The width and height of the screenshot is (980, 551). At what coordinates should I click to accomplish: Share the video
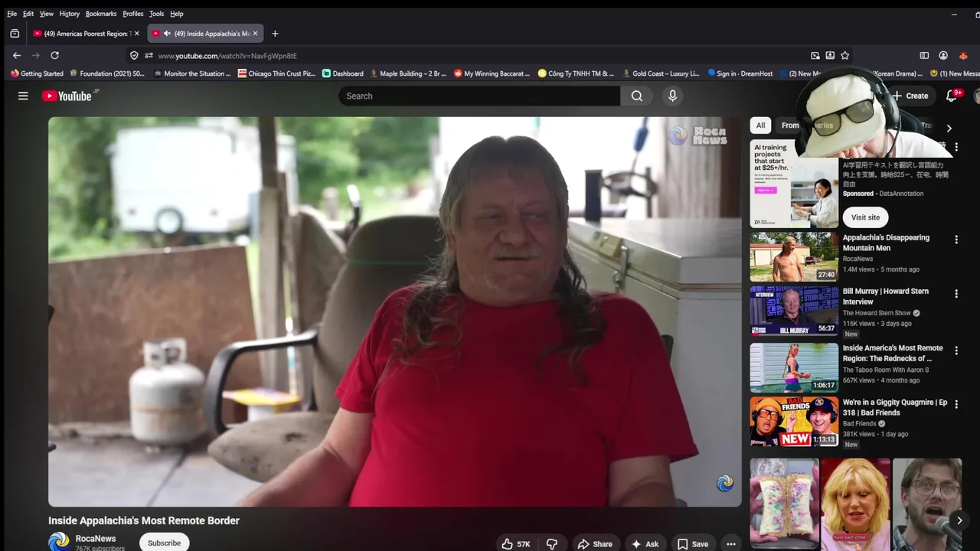[x=595, y=544]
